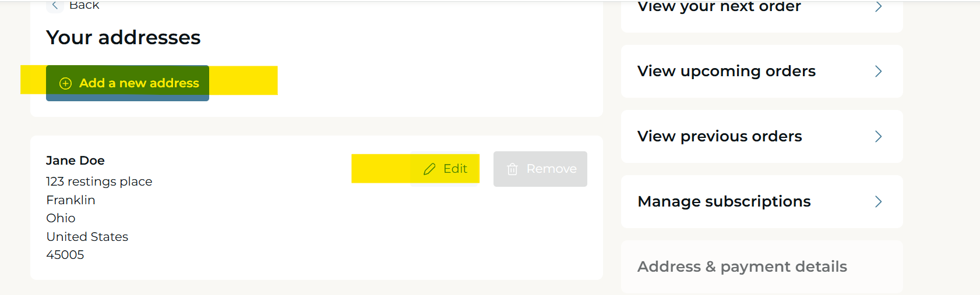Click chevron beside View your next order
Screen dimensions: 980x295
click(879, 6)
